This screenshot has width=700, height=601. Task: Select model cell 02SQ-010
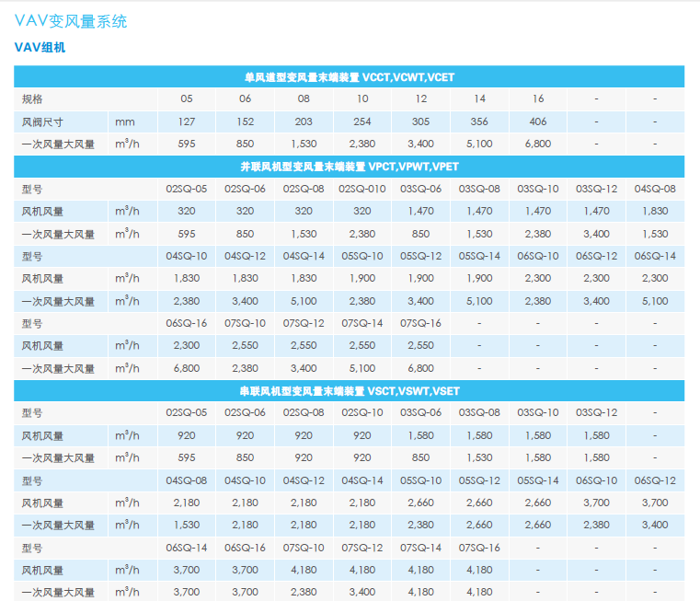(x=362, y=189)
